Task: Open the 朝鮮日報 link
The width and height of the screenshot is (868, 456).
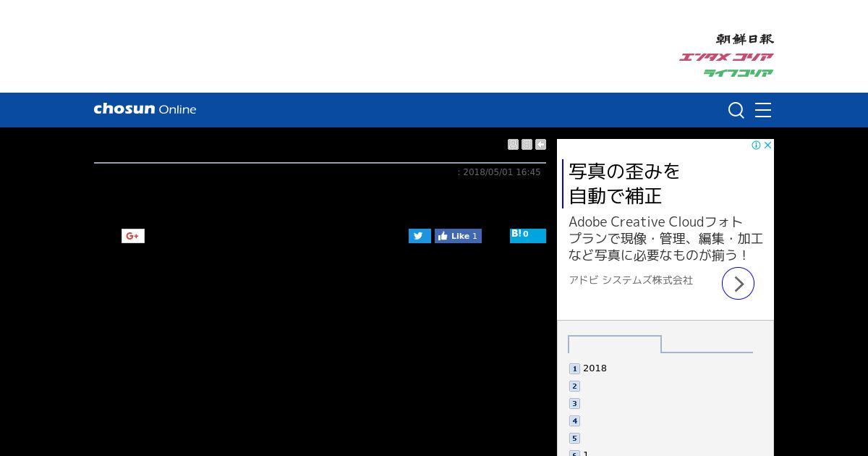Action: 744,39
